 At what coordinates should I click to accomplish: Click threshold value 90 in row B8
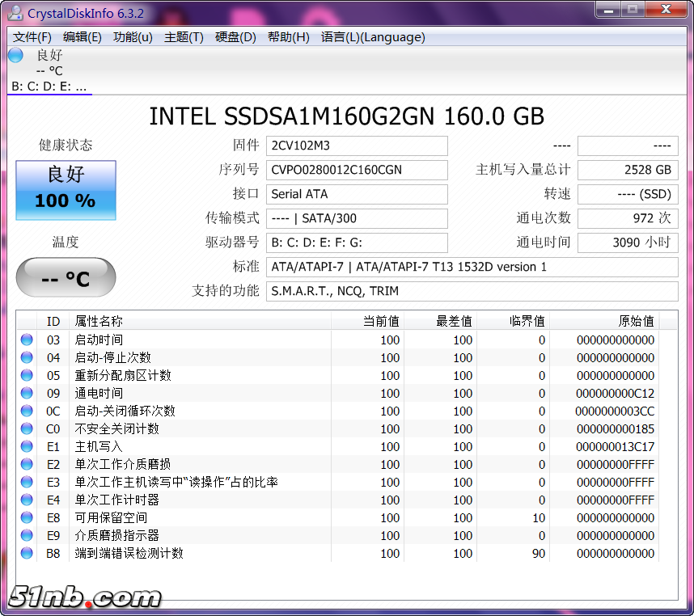tap(539, 553)
